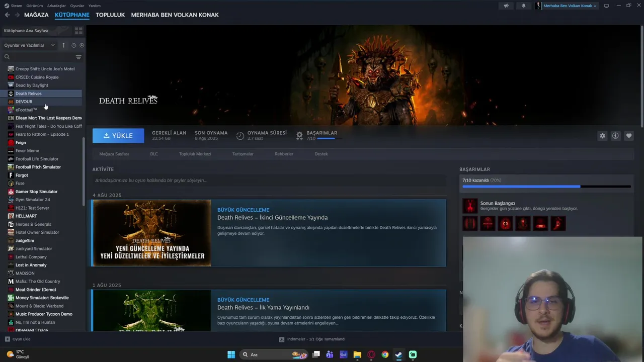Go back with the arrow beside MAĞAZA
Viewport: 644px width, 362px height.
(x=7, y=15)
